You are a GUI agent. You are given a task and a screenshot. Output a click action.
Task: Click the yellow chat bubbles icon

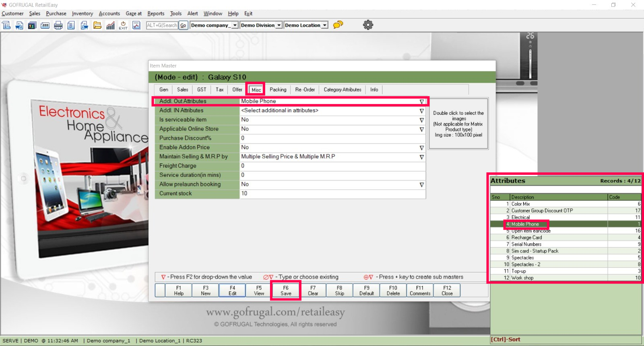coord(338,25)
